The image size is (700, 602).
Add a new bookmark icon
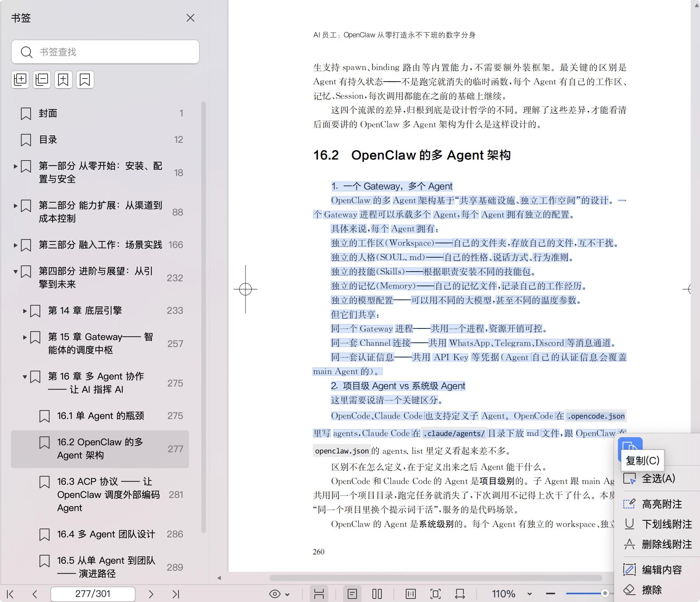pyautogui.click(x=63, y=80)
